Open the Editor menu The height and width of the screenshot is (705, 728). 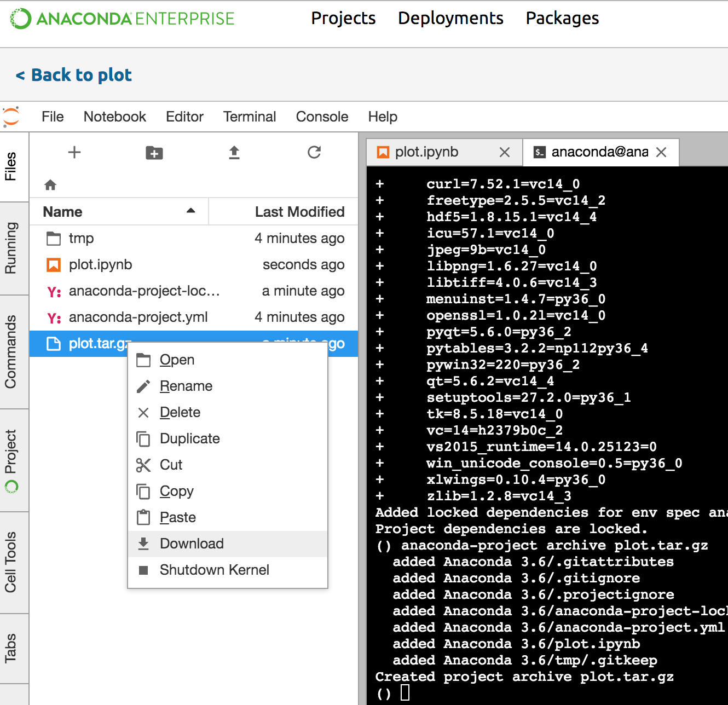184,117
